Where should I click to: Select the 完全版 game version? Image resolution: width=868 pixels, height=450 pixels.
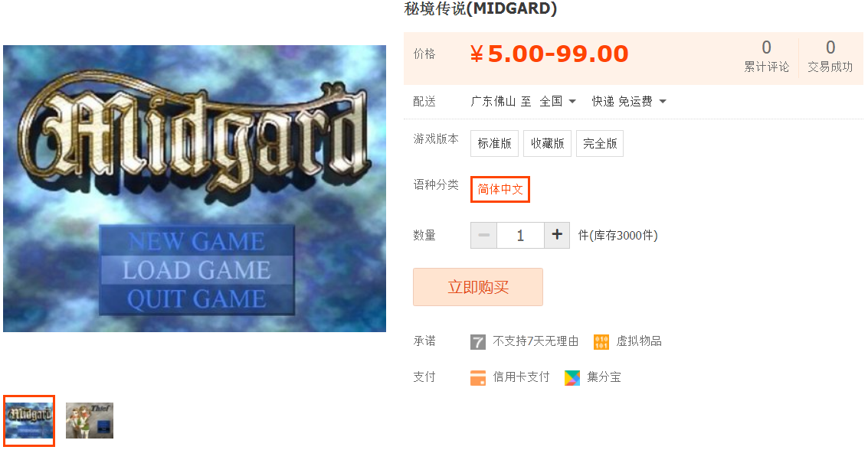click(600, 144)
